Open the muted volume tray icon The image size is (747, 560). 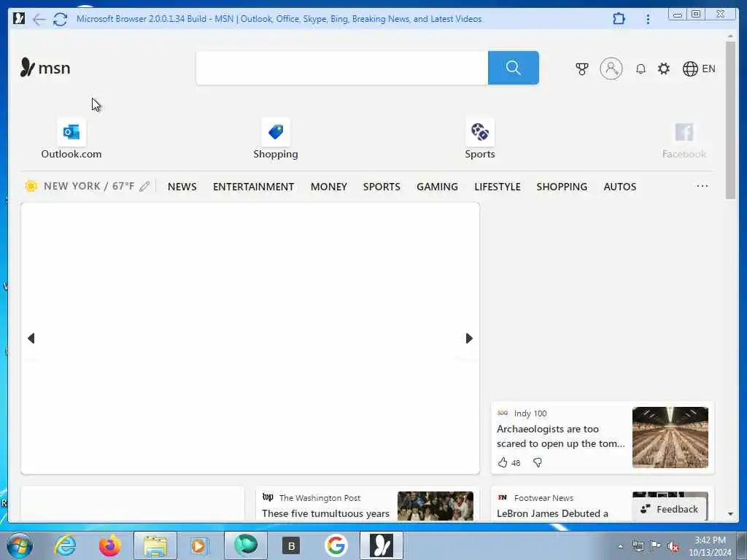point(673,547)
